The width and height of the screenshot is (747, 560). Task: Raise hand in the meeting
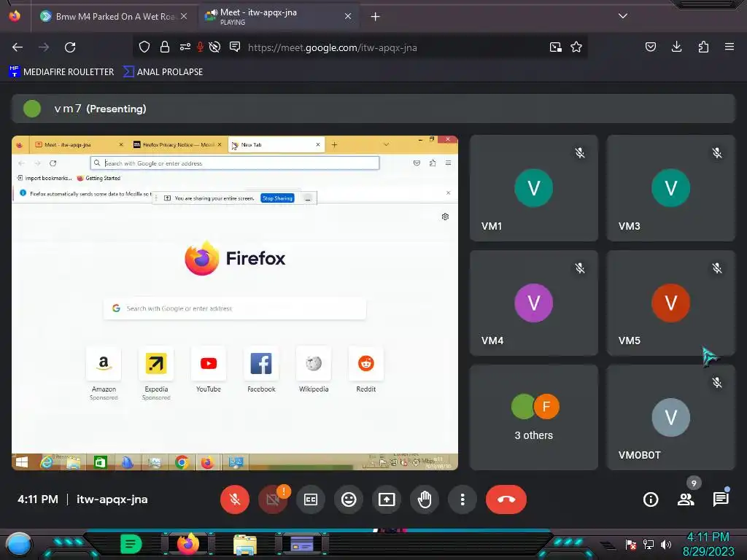[425, 499]
